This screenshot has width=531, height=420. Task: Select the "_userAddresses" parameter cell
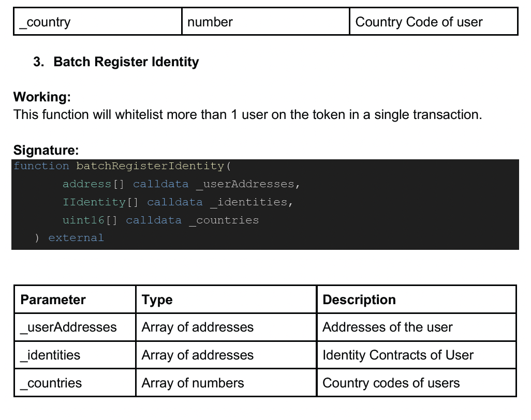tap(68, 327)
